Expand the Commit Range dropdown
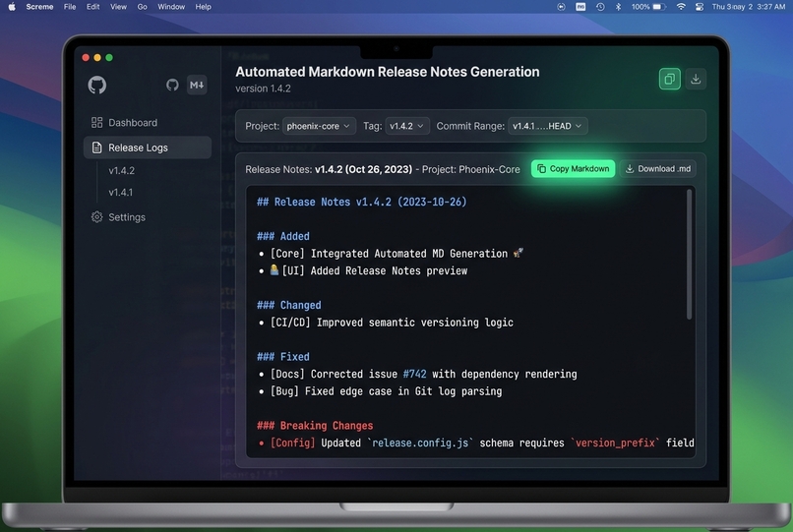793x532 pixels. click(x=547, y=126)
